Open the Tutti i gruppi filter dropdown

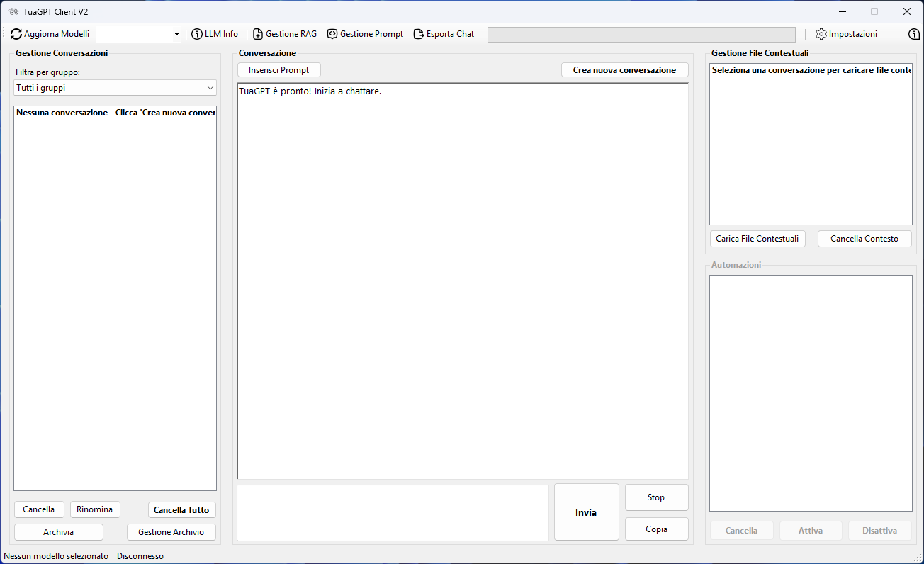pyautogui.click(x=115, y=88)
